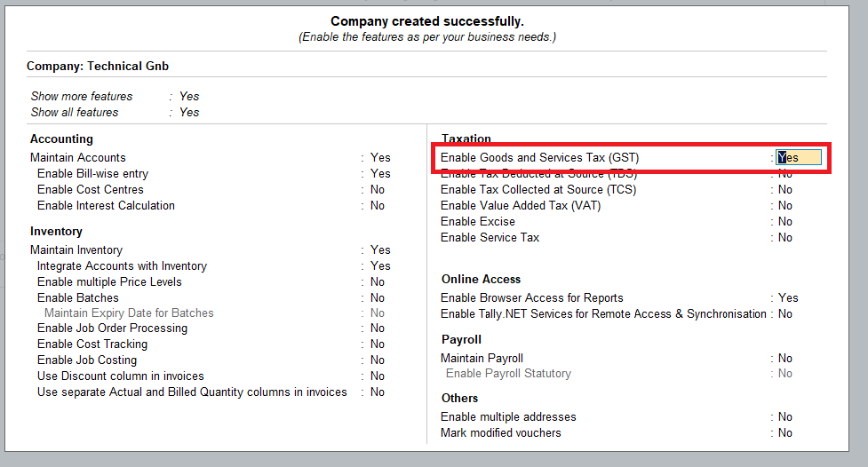Enable multiple addresses under Others
The width and height of the screenshot is (868, 467).
pyautogui.click(x=785, y=416)
